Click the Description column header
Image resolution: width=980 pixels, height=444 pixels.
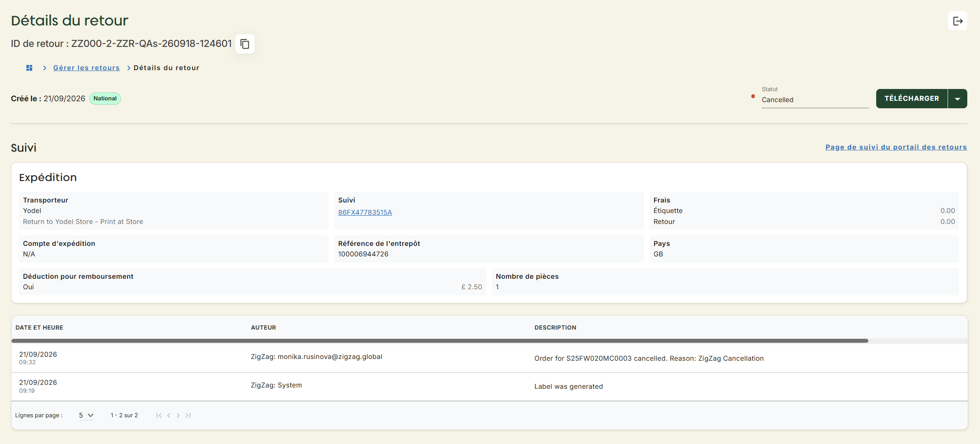[555, 328]
